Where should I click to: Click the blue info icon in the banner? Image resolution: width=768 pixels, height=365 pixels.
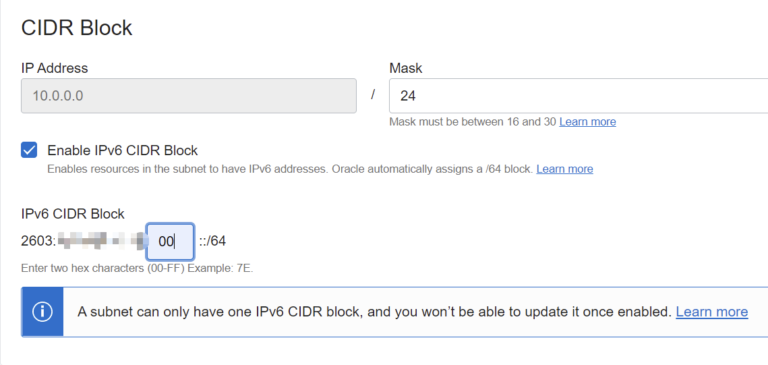pos(42,312)
